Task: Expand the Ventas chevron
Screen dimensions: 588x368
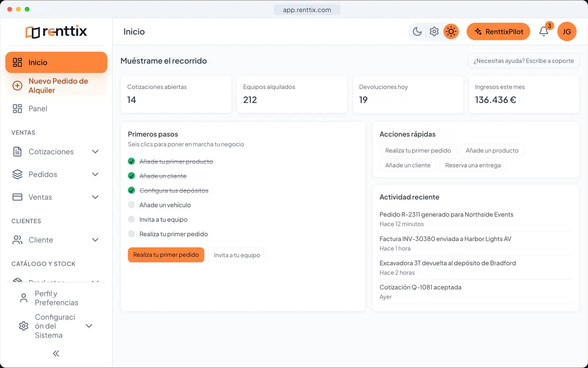Action: pos(95,197)
